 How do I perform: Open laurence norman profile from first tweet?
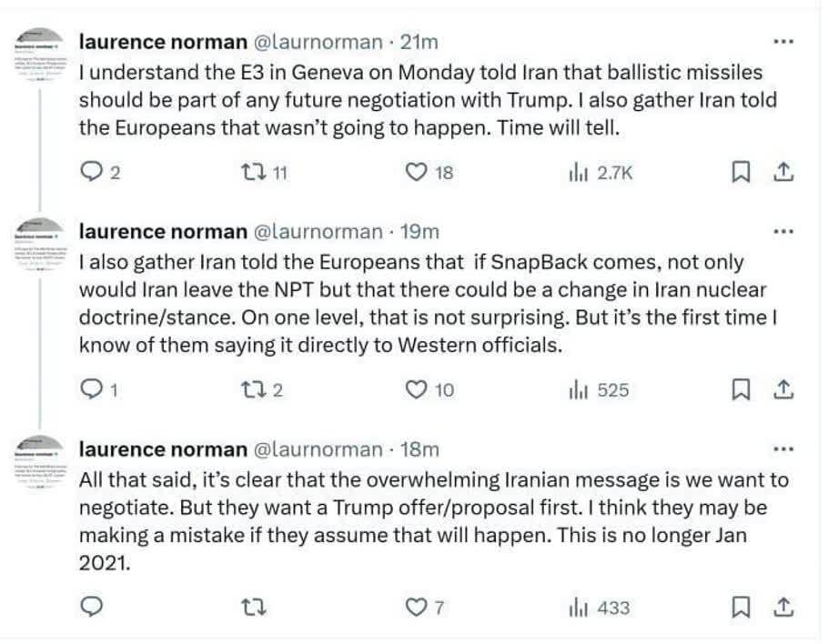click(163, 42)
